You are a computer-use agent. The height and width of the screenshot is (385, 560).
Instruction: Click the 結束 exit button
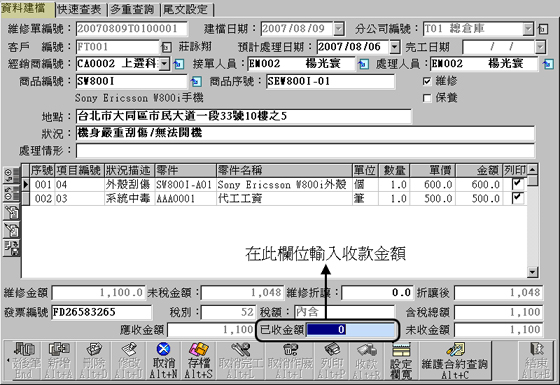(536, 361)
